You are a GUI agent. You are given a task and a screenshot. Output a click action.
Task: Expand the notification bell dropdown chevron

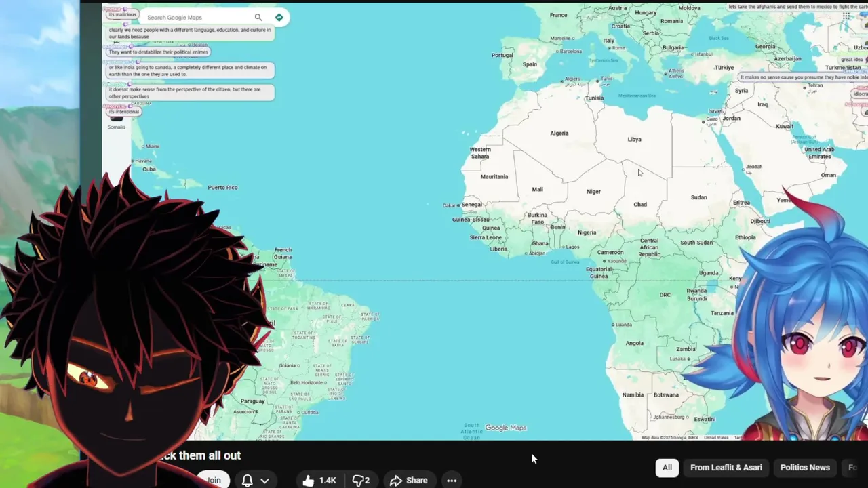point(264,480)
